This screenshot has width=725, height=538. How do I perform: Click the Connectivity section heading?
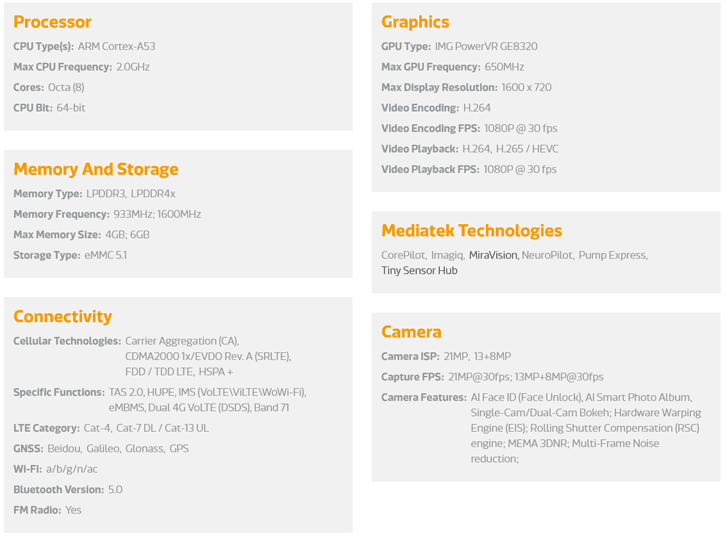[x=62, y=316]
